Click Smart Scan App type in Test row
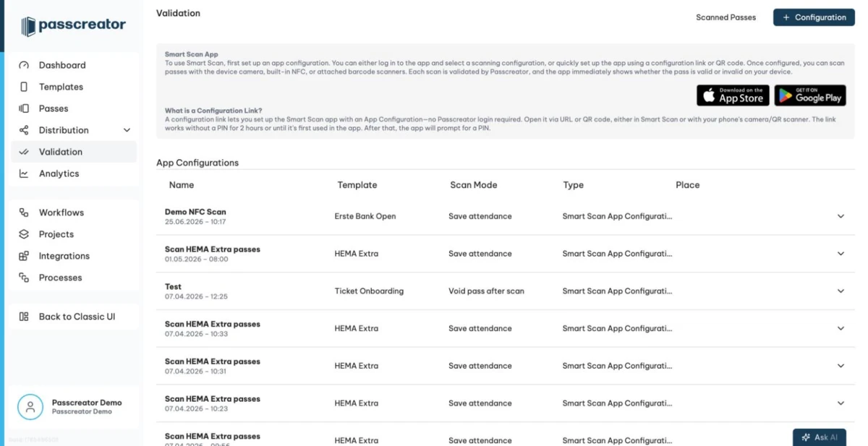Viewport: 868px width, 446px height. click(617, 291)
